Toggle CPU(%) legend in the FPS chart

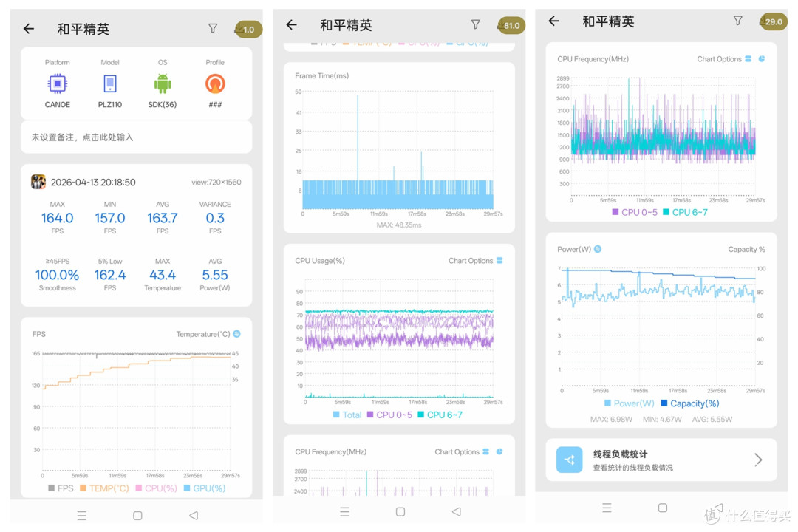156,488
